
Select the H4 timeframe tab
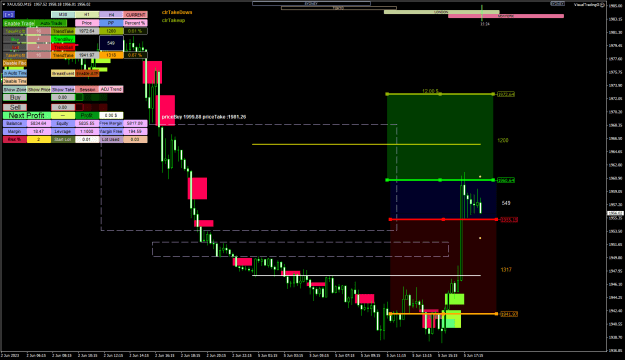(111, 15)
